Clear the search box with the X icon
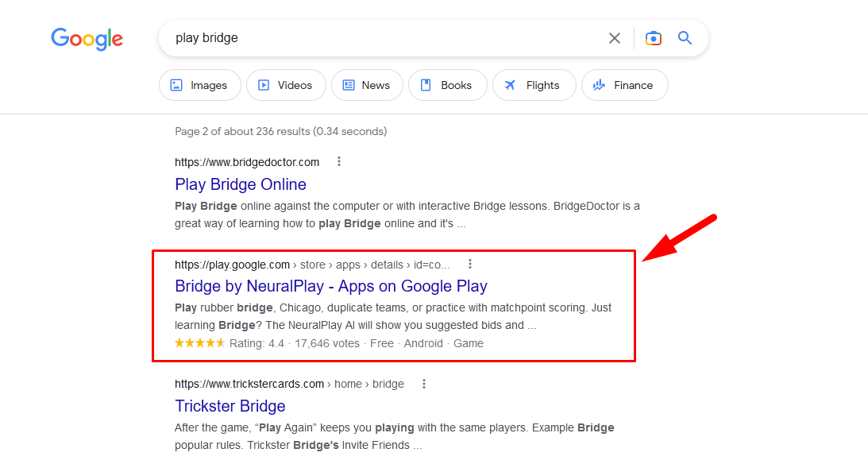 click(x=615, y=38)
